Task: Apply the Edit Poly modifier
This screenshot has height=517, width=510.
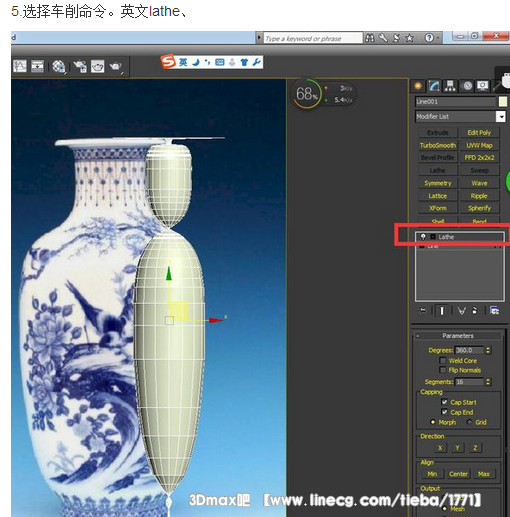Action: tap(479, 133)
